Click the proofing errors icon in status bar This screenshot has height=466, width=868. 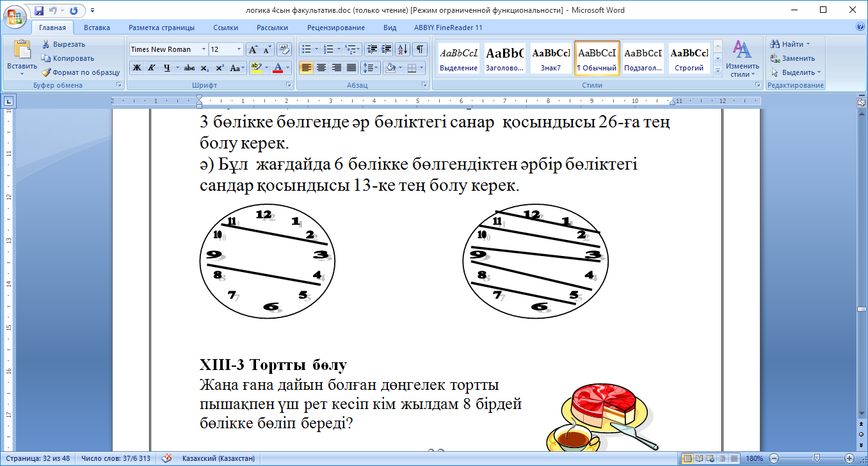click(167, 458)
